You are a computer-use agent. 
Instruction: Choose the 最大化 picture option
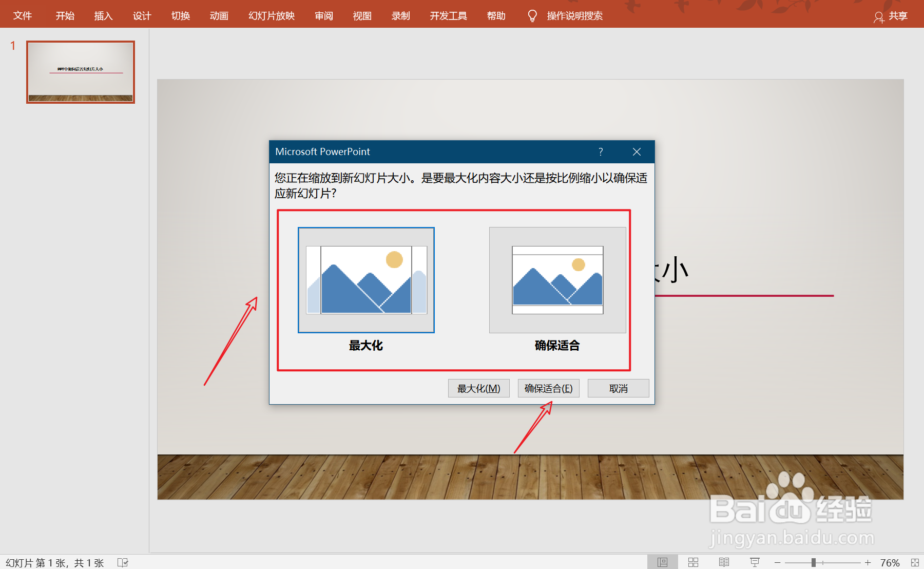pyautogui.click(x=366, y=280)
